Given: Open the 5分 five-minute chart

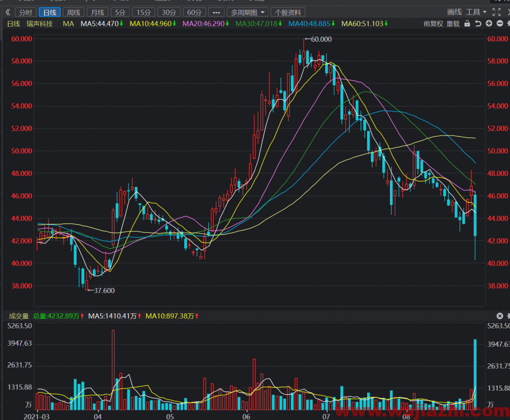Looking at the screenshot, I should point(120,12).
